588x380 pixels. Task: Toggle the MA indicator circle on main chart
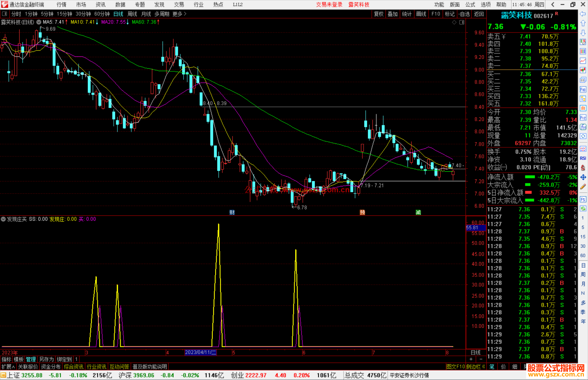pos(39,22)
